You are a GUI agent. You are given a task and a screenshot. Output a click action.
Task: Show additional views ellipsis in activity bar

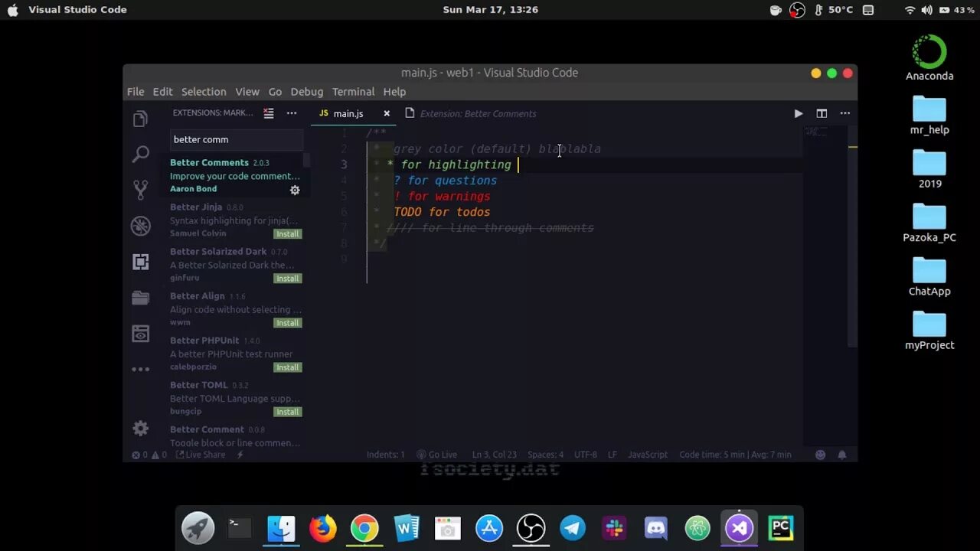click(x=140, y=369)
